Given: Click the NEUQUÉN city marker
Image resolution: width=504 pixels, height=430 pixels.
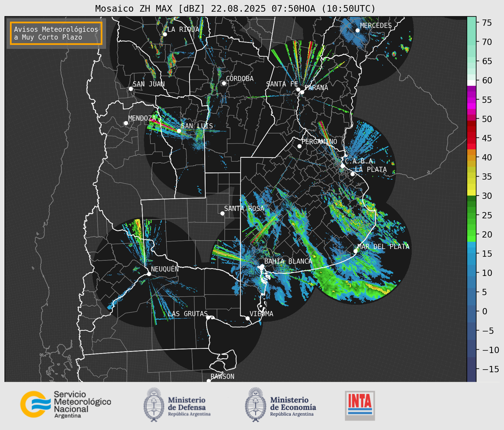Looking at the screenshot, I should (x=149, y=274).
